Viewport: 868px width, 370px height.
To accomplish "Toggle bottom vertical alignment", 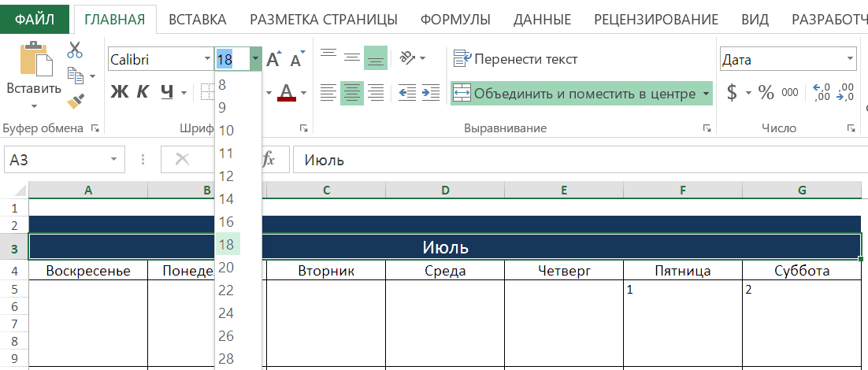I will click(376, 57).
